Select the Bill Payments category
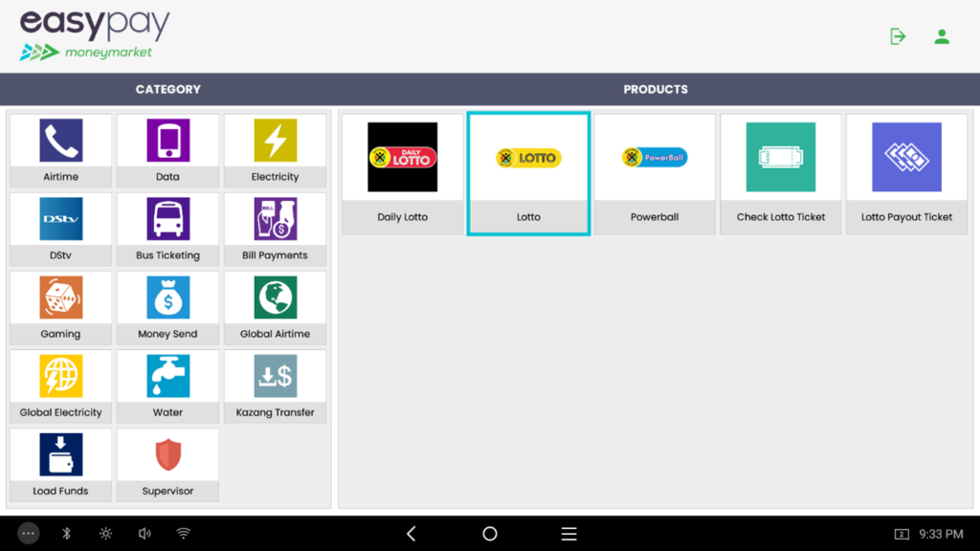The height and width of the screenshot is (551, 980). (275, 230)
